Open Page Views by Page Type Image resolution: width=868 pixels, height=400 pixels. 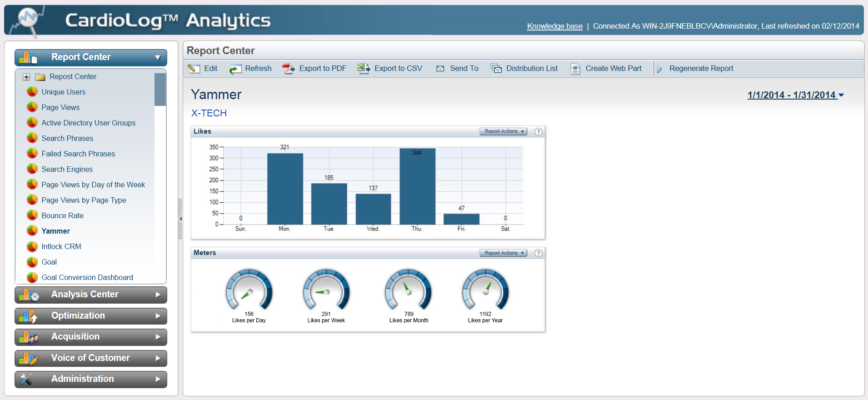84,200
